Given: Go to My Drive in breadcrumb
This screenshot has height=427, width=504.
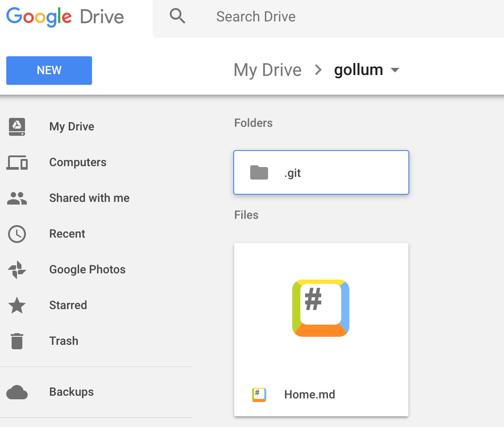Looking at the screenshot, I should click(x=268, y=70).
